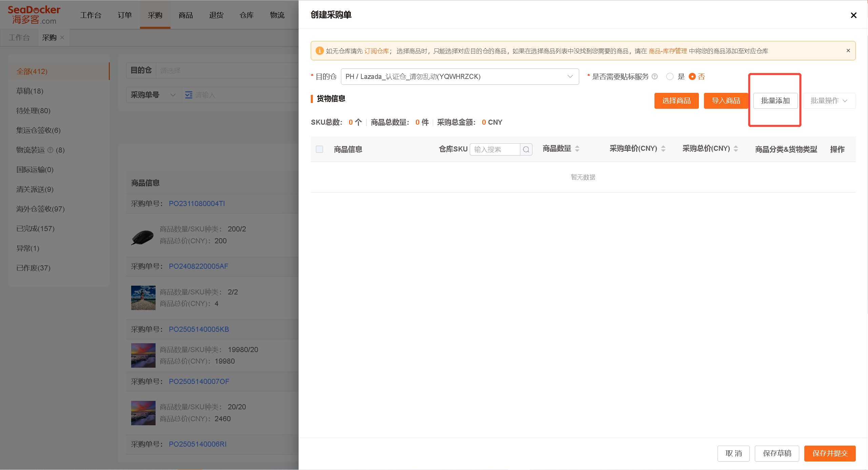The image size is (868, 470).
Task: Filter by 草稿(18) status
Action: click(59, 91)
